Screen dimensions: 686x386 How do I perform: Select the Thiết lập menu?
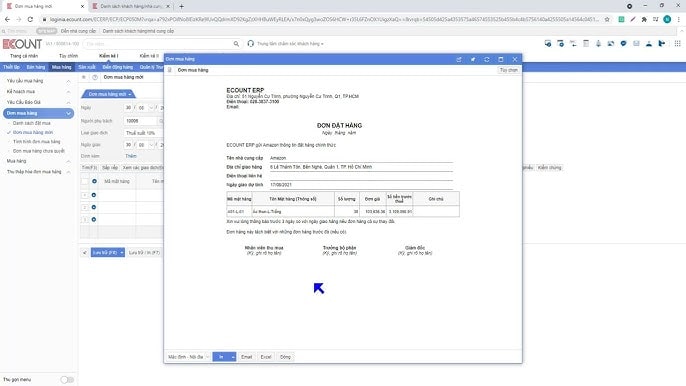(x=11, y=67)
